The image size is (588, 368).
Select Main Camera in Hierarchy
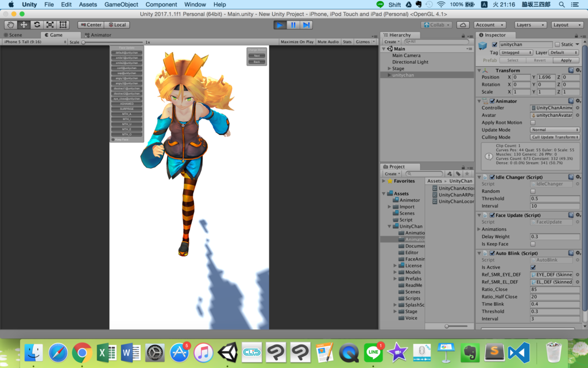(x=406, y=55)
